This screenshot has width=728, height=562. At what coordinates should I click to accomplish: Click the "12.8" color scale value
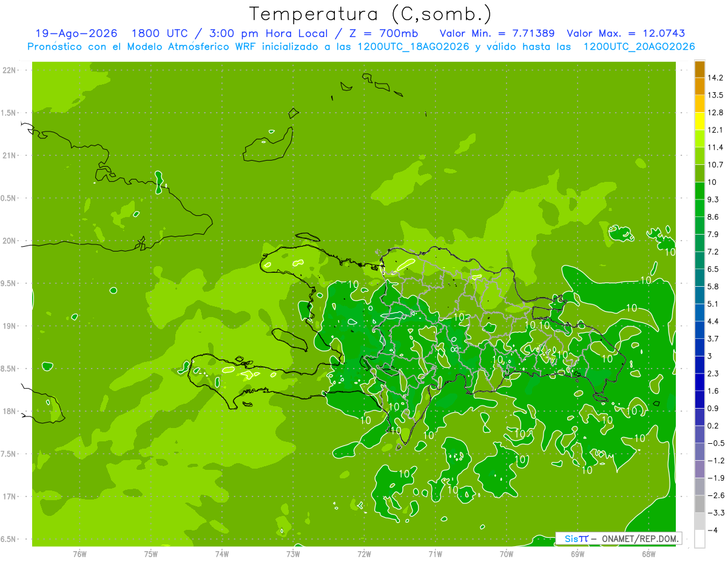[x=716, y=113]
